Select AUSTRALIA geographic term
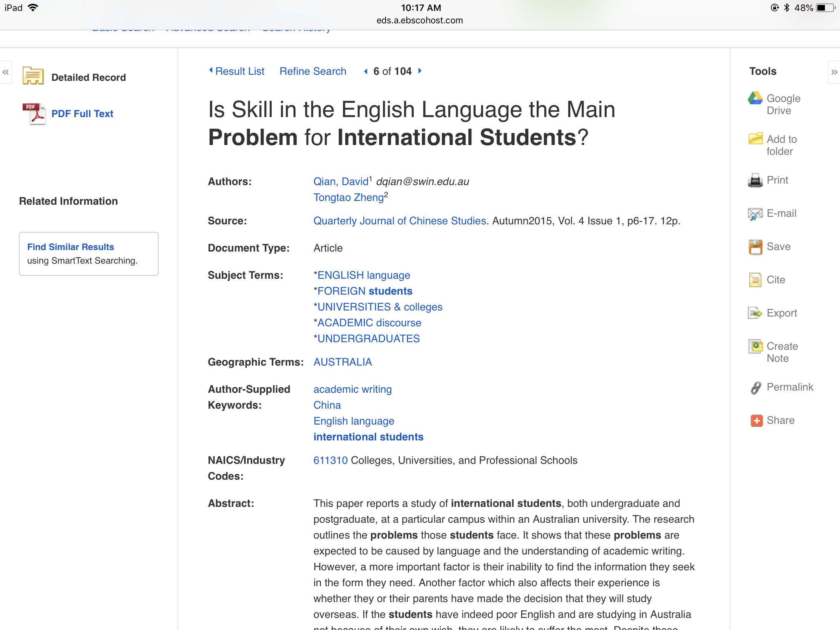This screenshot has width=840, height=630. (343, 362)
